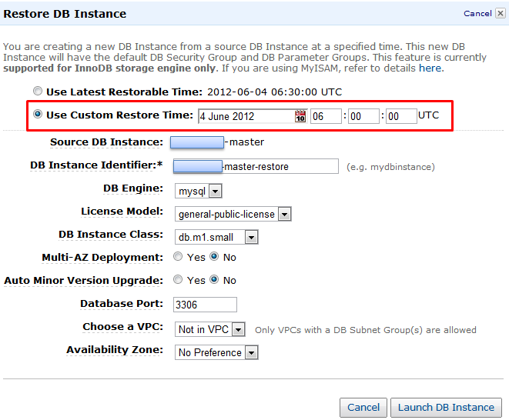The image size is (509, 420).
Task: Set Multi-AZ Deployment to No
Action: tap(214, 257)
